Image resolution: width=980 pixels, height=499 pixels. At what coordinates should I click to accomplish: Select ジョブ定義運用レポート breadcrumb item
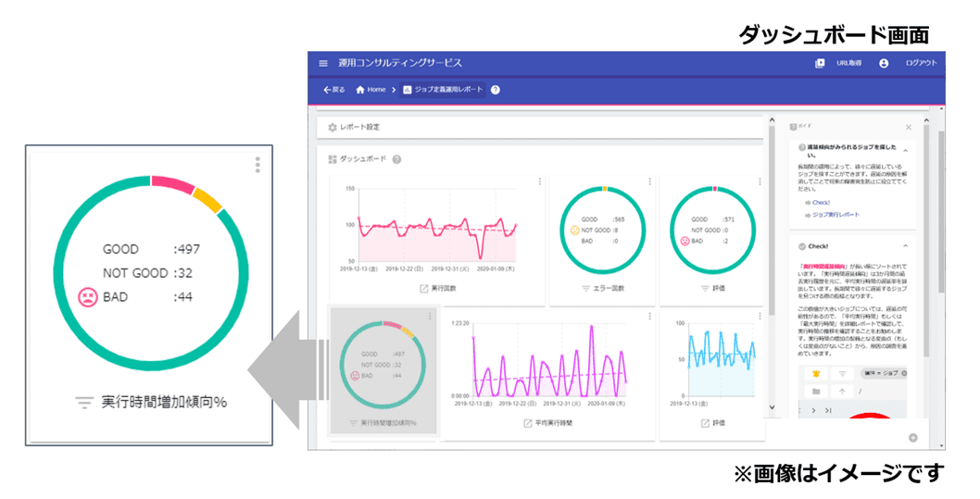(443, 90)
